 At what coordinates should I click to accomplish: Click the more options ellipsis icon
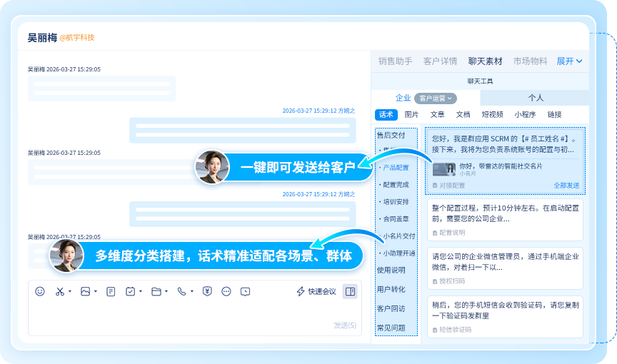pyautogui.click(x=226, y=291)
